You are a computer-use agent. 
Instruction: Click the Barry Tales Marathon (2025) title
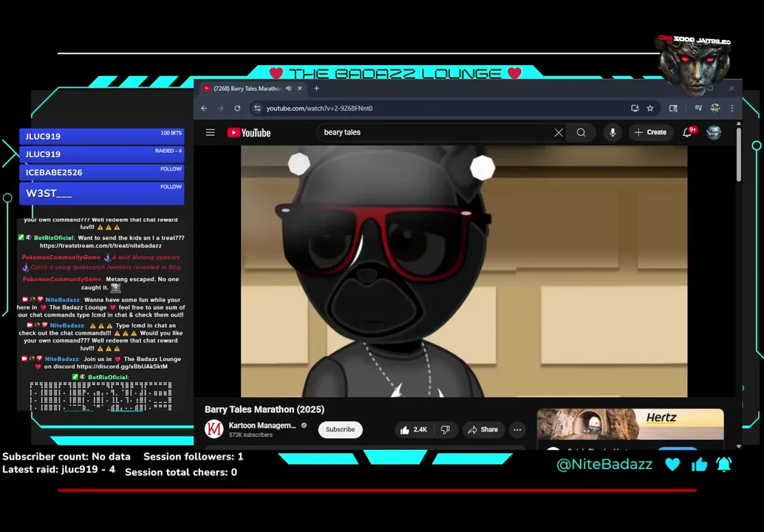tap(264, 409)
